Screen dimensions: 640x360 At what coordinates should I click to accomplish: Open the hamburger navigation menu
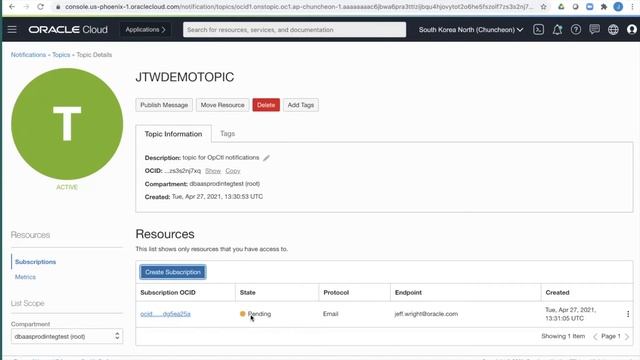click(12, 29)
